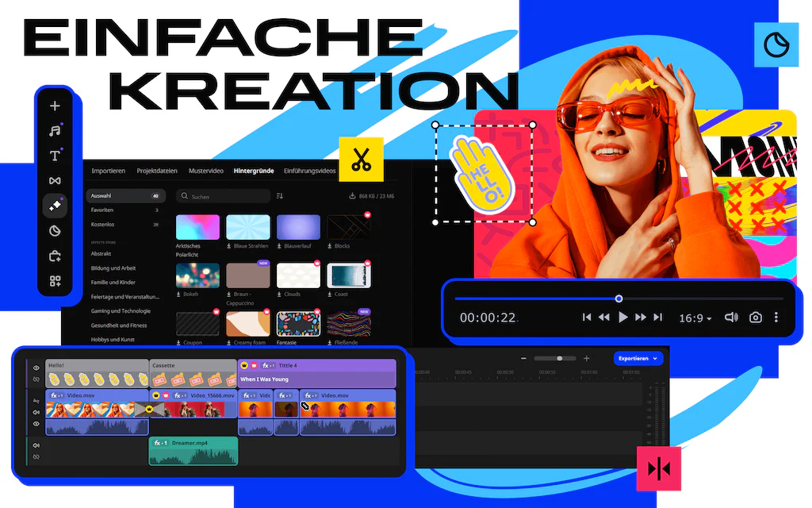The width and height of the screenshot is (812, 508).
Task: Open the music note sounds panel
Action: coord(55,131)
